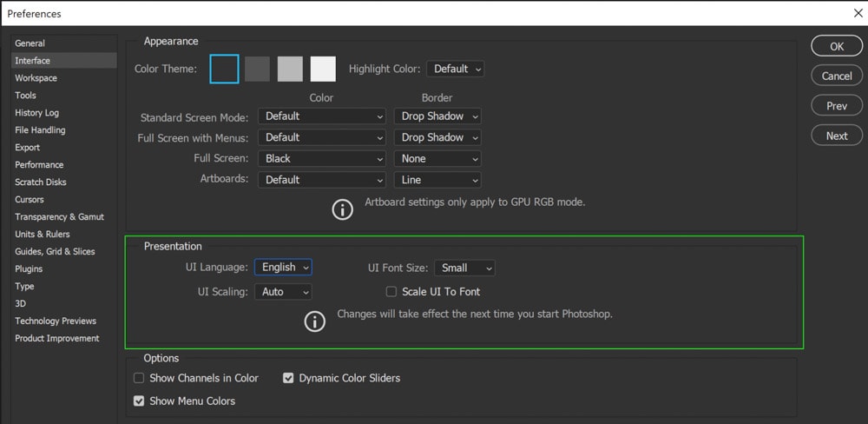Image resolution: width=868 pixels, height=424 pixels.
Task: Open Performance preferences category
Action: [x=63, y=164]
